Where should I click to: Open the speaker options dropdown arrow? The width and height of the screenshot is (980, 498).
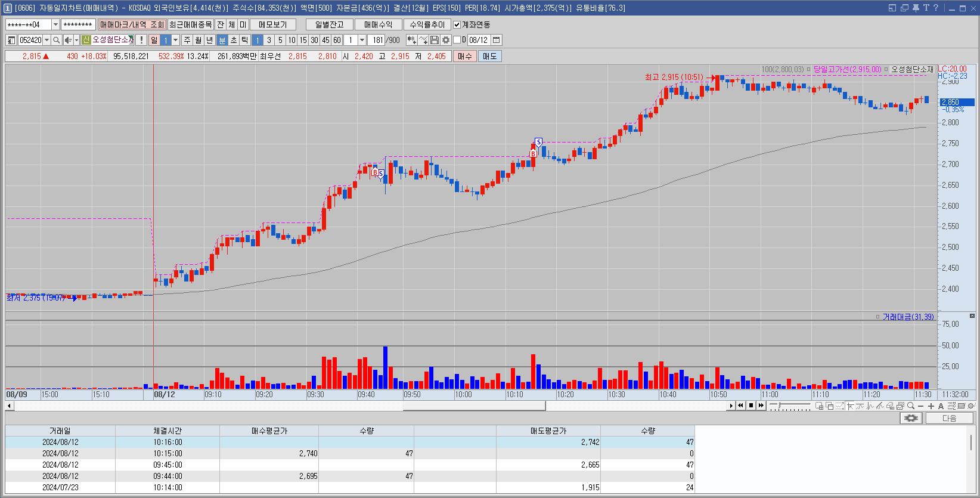[76, 40]
